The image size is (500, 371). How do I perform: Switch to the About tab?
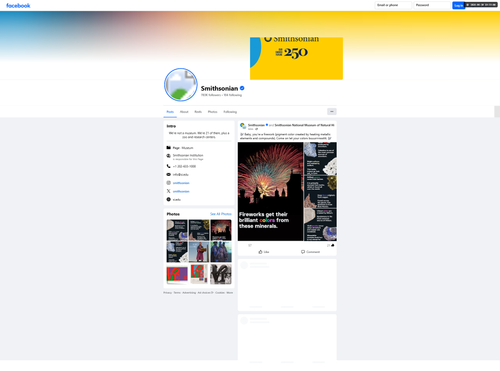[184, 112]
